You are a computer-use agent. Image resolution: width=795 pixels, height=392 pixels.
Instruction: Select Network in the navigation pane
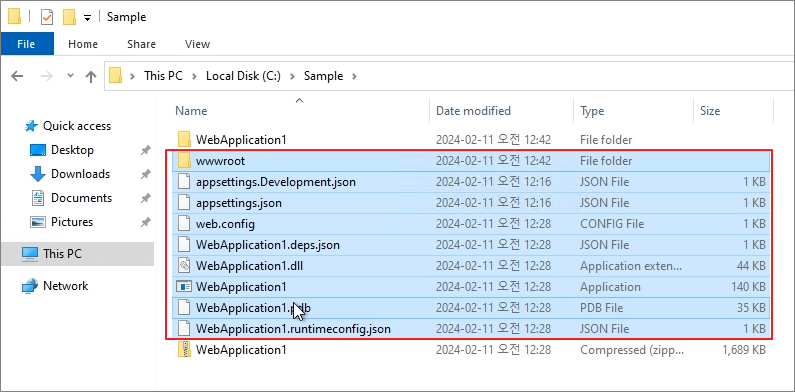(x=65, y=286)
